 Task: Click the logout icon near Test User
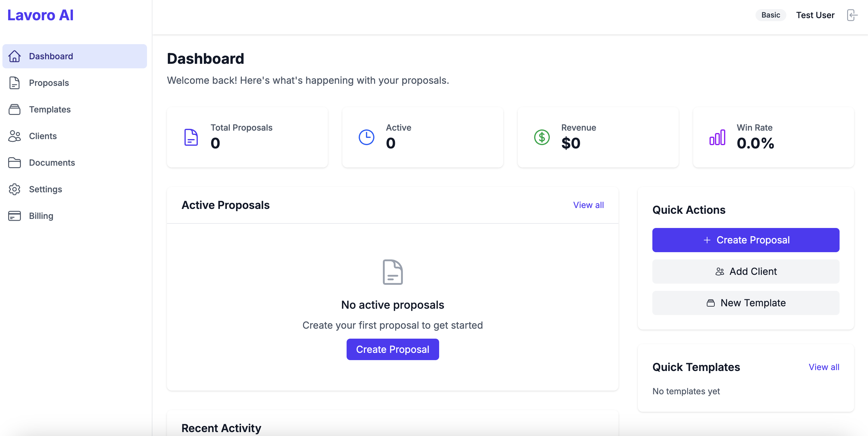(x=852, y=15)
